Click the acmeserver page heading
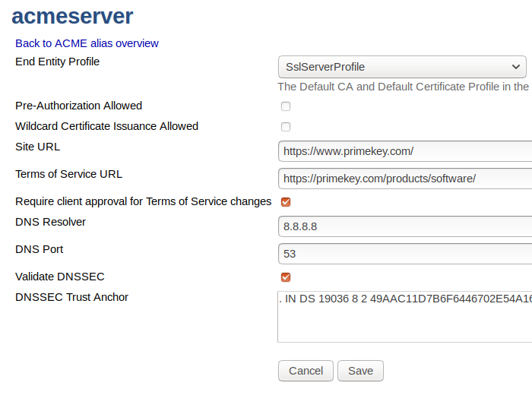Image resolution: width=532 pixels, height=408 pixels. point(72,16)
